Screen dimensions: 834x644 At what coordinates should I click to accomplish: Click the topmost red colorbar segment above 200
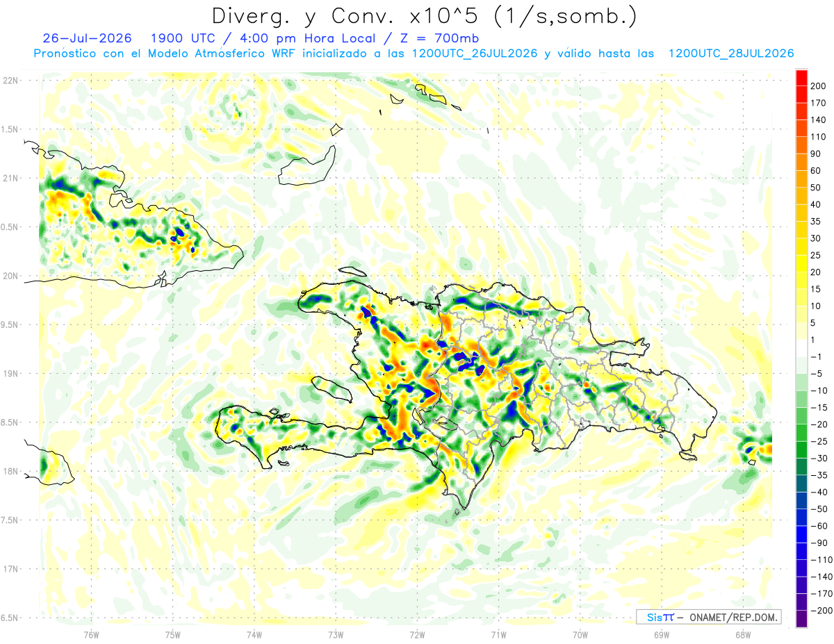click(801, 76)
